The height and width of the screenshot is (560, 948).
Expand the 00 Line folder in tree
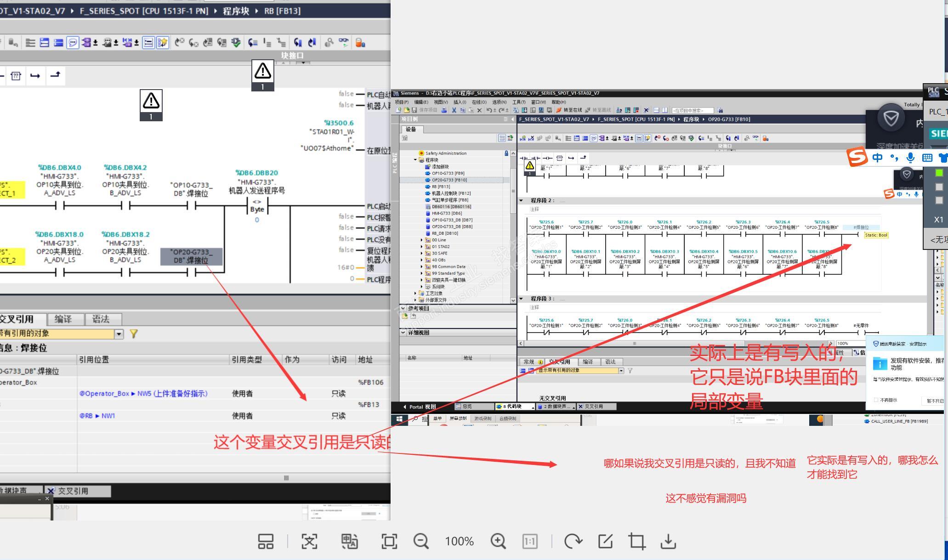421,240
